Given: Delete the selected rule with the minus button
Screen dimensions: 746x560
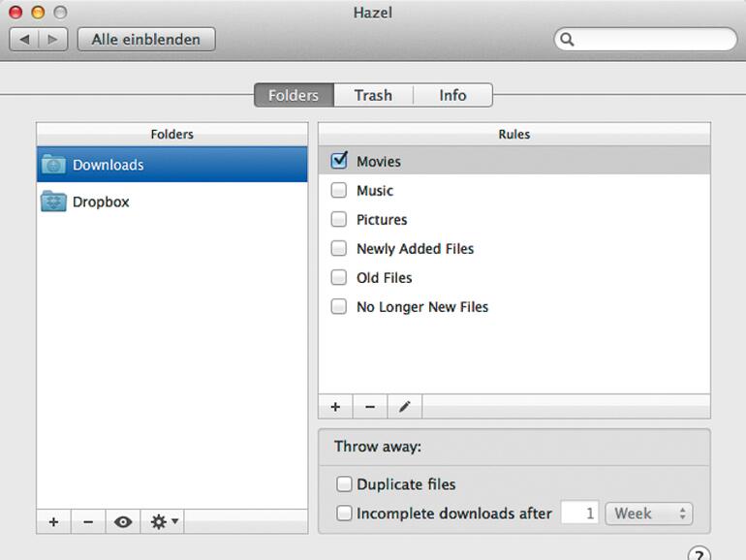Looking at the screenshot, I should tap(370, 407).
